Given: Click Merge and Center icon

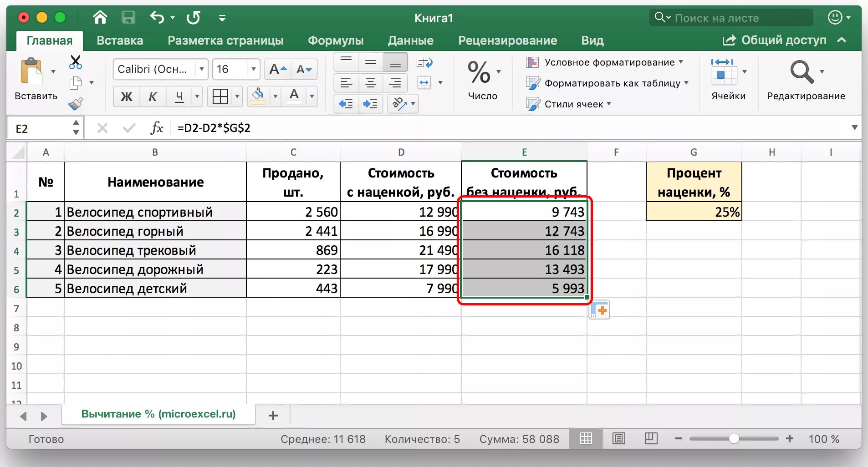Looking at the screenshot, I should [x=424, y=83].
